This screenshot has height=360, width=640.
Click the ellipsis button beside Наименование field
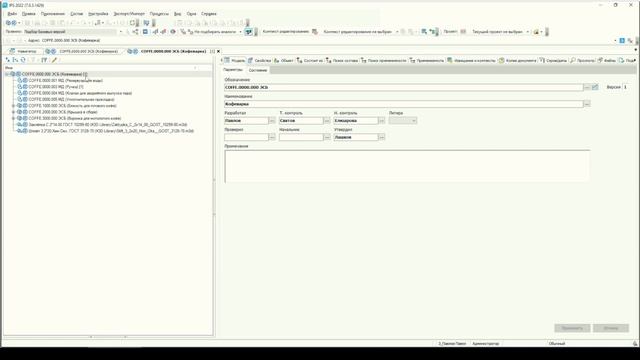[587, 104]
